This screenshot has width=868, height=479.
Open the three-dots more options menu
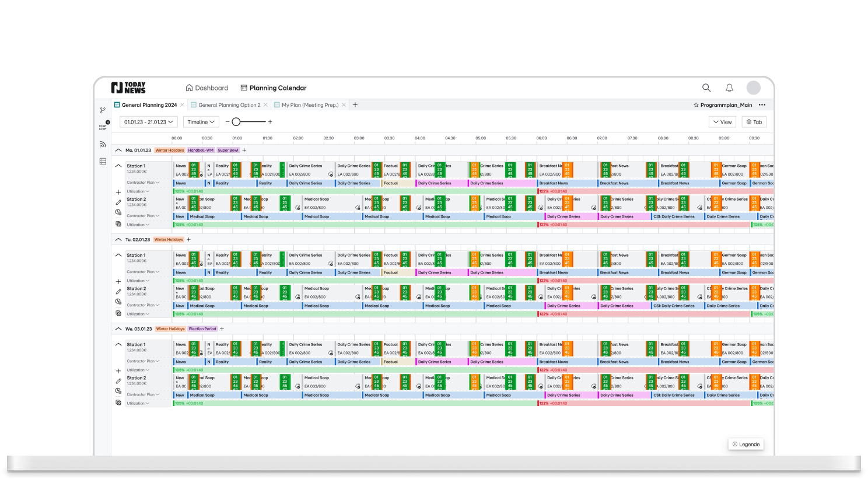tap(762, 105)
